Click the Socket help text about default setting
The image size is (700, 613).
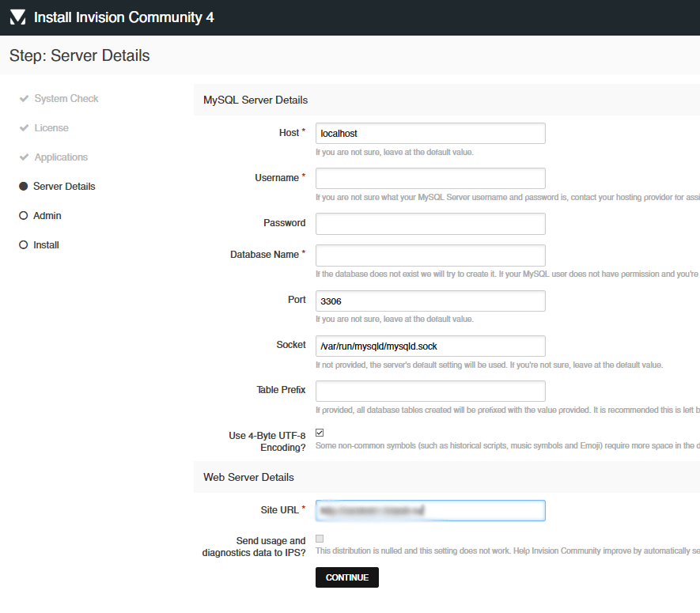490,365
